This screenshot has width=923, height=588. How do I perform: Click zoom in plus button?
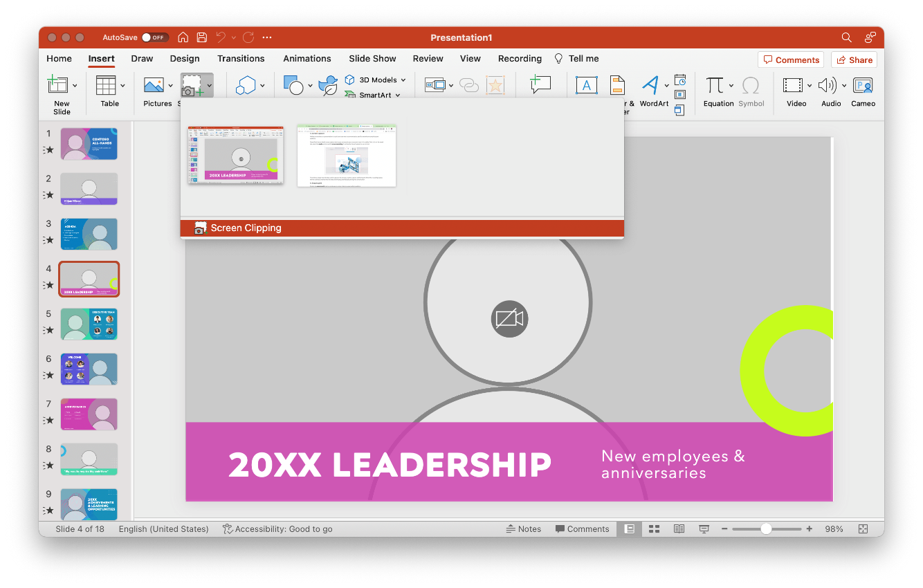pos(809,529)
